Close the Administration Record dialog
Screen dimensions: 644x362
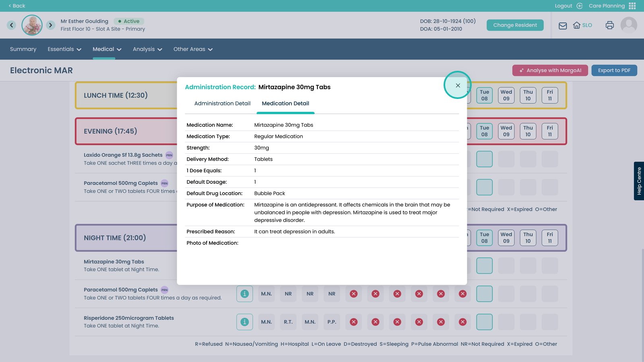pos(458,85)
